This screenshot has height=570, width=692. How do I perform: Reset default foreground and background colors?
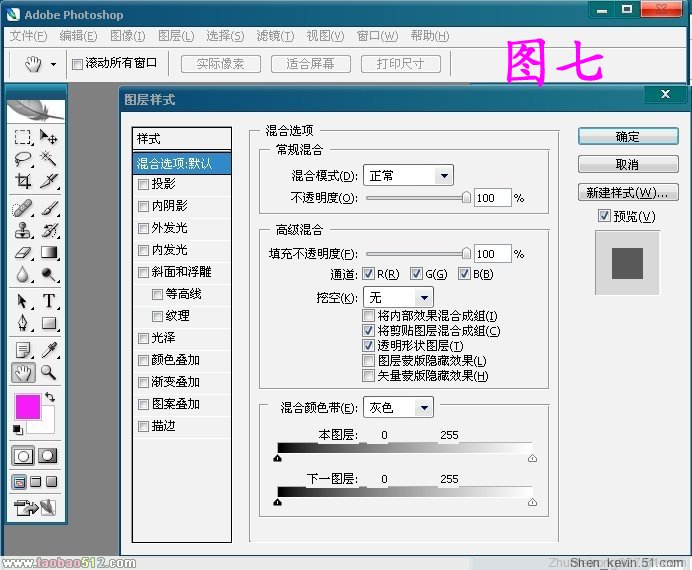click(18, 429)
